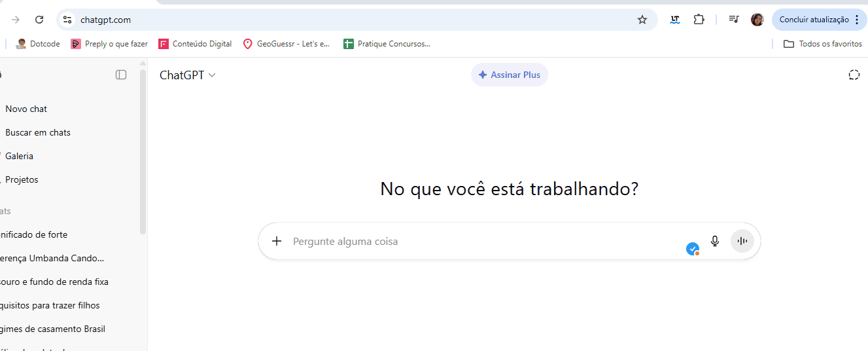Open Conteúdo Digital bookmark

click(x=195, y=44)
